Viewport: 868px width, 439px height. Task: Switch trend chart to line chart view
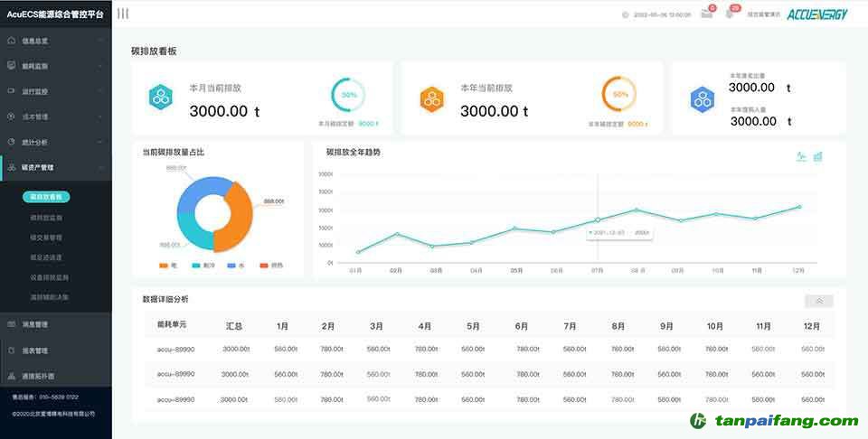point(801,156)
